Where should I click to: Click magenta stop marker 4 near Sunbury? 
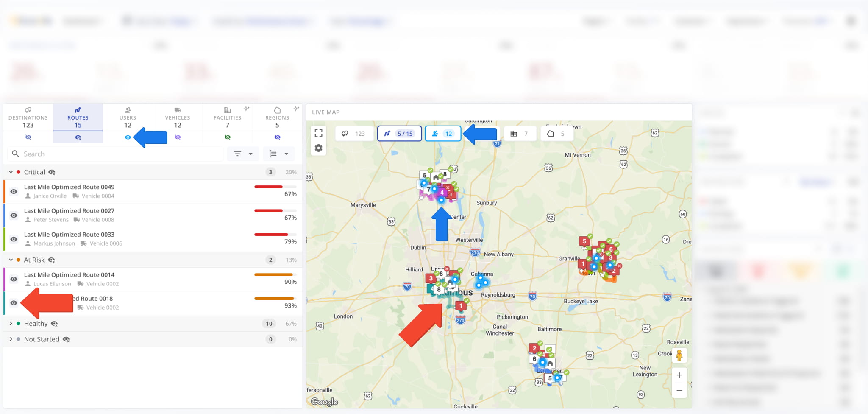[442, 192]
